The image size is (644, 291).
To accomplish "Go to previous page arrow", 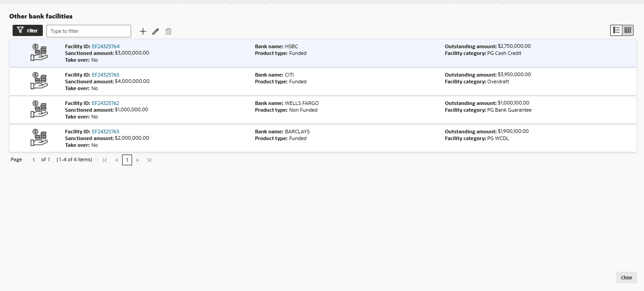I will (116, 160).
